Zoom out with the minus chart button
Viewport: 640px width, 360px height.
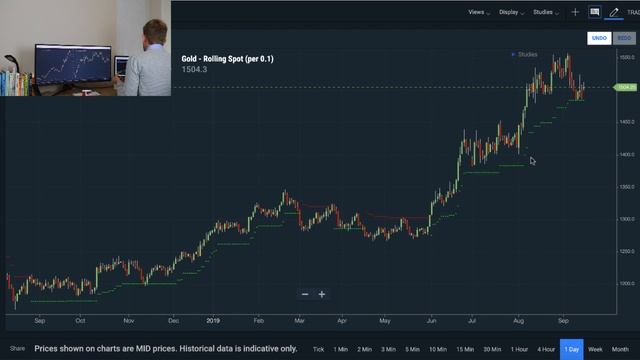pyautogui.click(x=305, y=294)
